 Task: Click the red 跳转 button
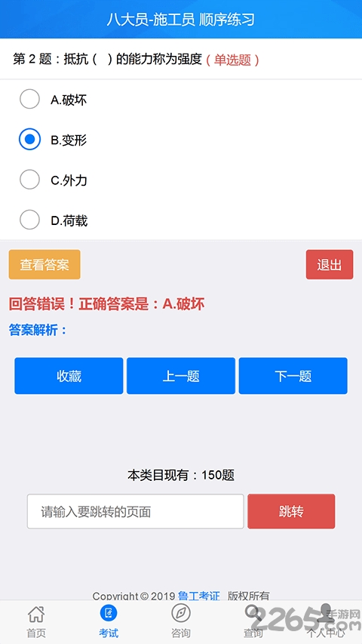tap(291, 511)
